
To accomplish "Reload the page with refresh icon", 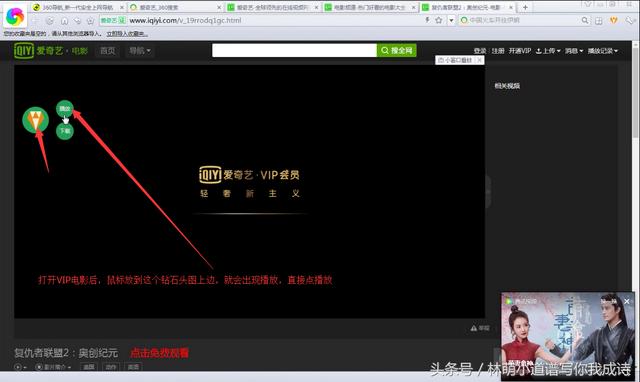I will [x=50, y=20].
